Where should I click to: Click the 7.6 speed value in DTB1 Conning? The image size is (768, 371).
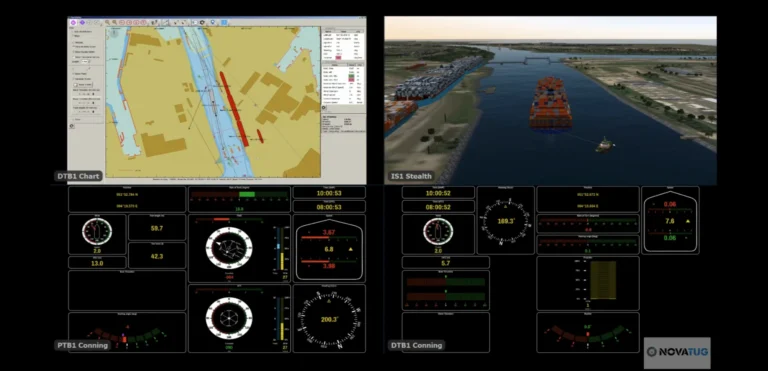pos(670,221)
